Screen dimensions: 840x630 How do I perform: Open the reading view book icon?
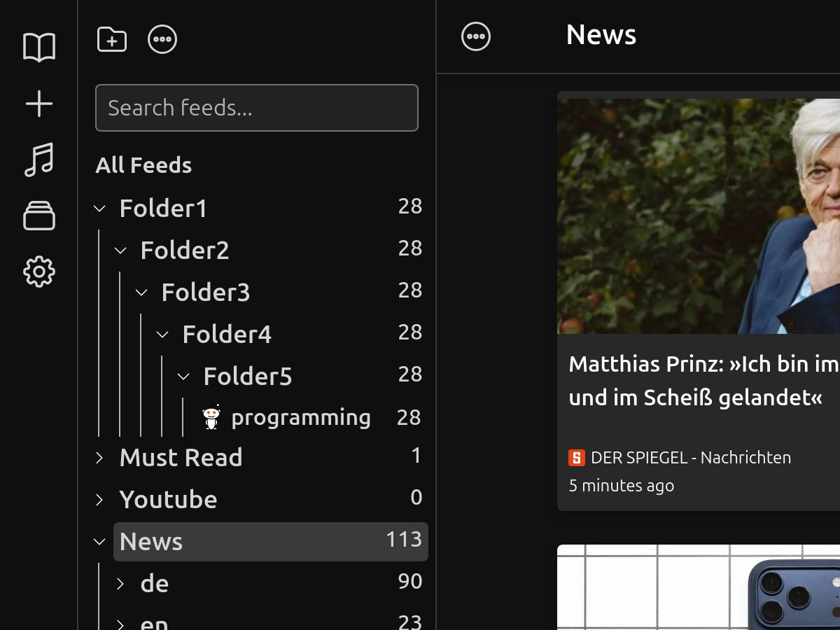[x=39, y=48]
